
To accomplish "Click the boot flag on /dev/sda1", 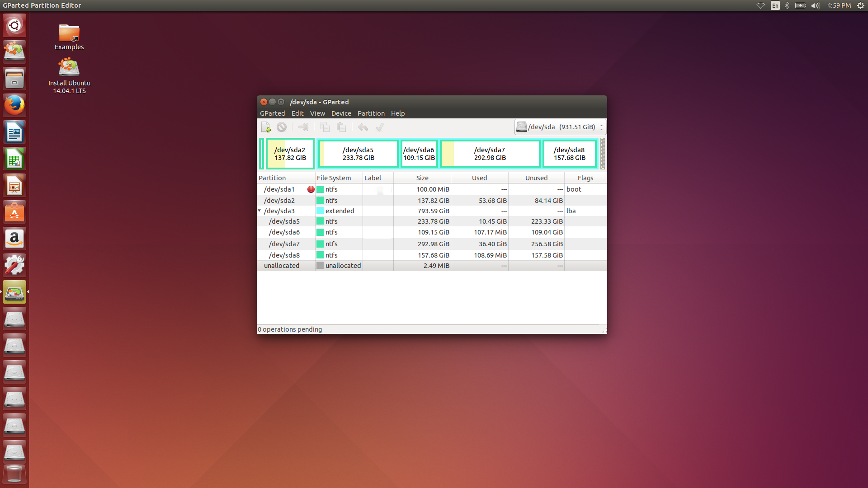I will (x=574, y=189).
